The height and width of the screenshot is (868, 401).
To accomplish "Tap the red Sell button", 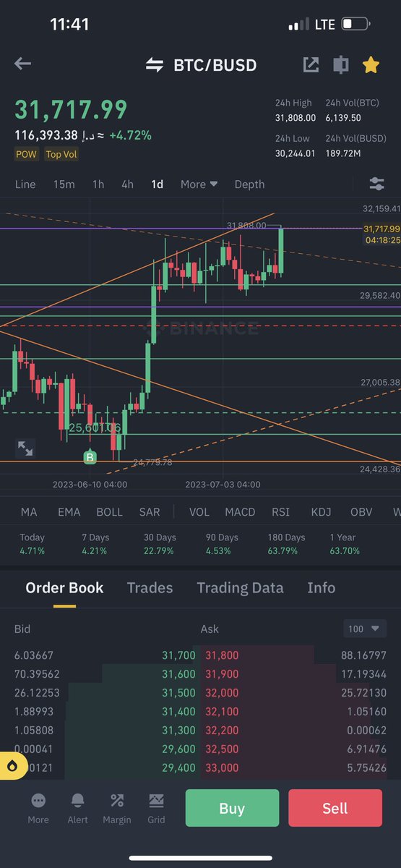I will tap(335, 808).
